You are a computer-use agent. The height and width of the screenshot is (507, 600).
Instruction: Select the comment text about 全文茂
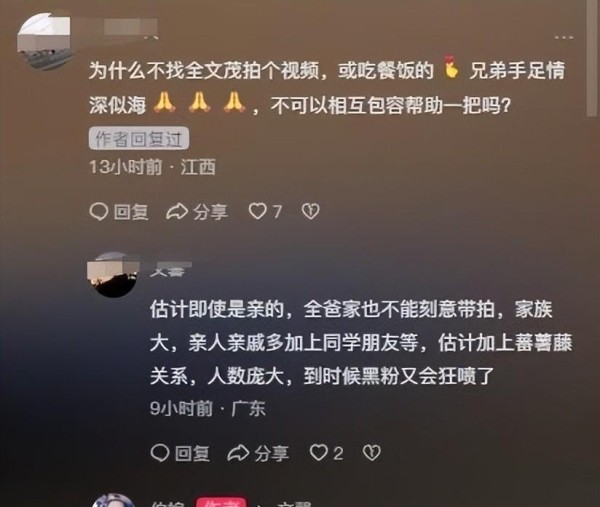click(326, 87)
